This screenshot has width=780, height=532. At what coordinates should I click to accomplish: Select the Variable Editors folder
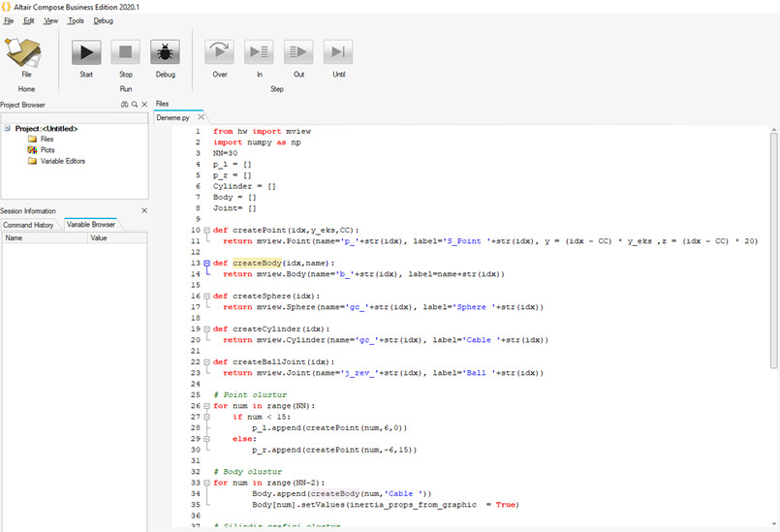[62, 161]
